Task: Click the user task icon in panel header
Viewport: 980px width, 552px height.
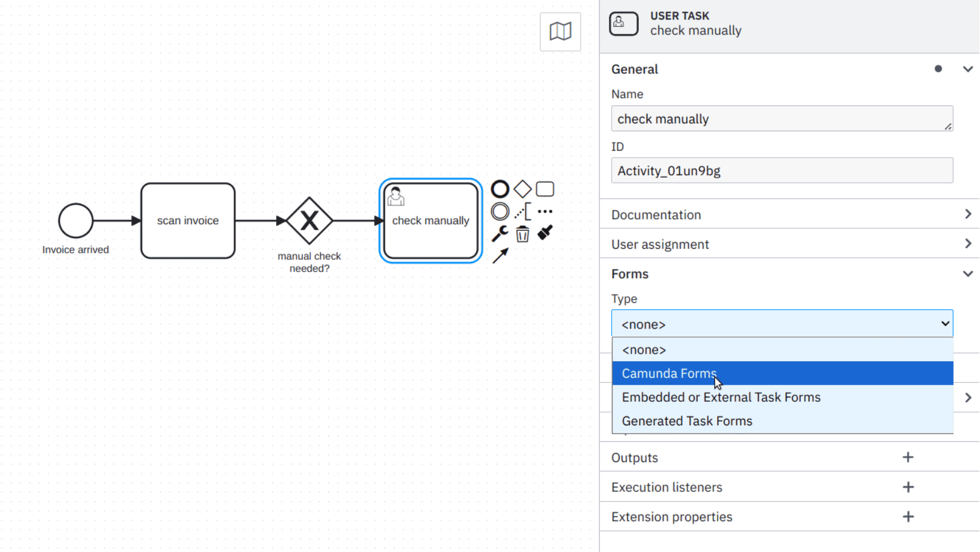Action: click(x=624, y=24)
